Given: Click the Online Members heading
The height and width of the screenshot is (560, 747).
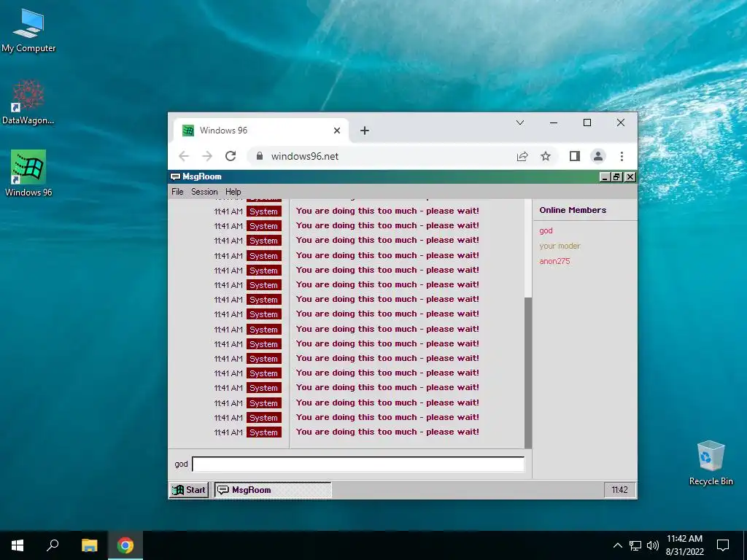Looking at the screenshot, I should (573, 210).
